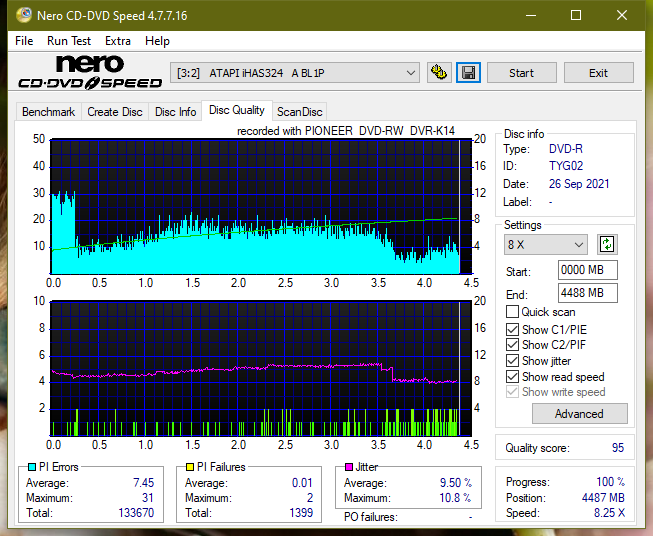Open the drive selection dropdown

click(x=295, y=73)
